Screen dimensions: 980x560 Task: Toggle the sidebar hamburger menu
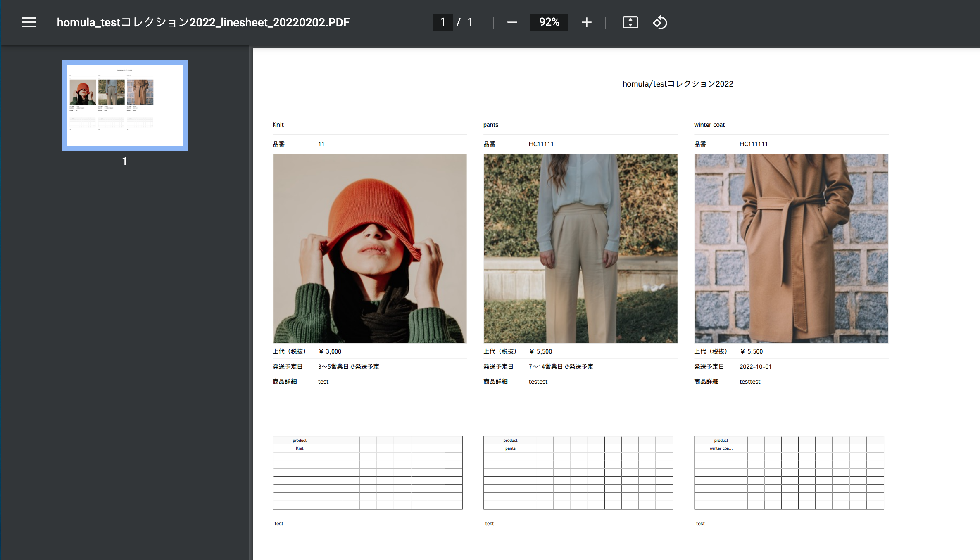tap(29, 22)
